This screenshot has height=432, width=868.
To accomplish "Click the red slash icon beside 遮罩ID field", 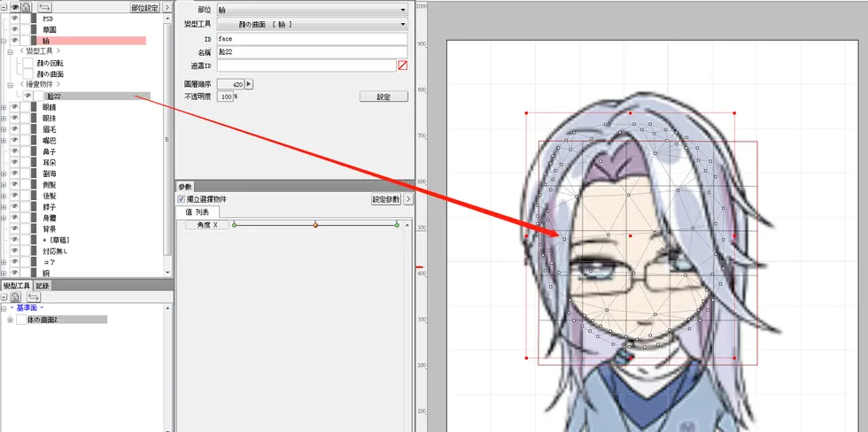I will pyautogui.click(x=402, y=66).
